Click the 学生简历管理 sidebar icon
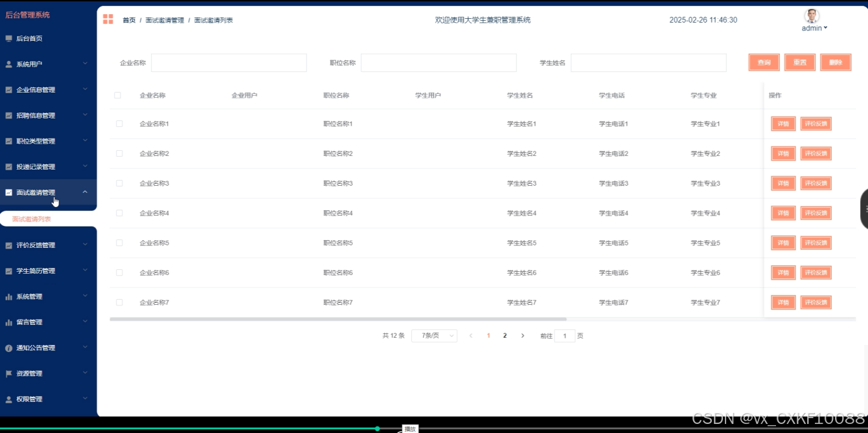This screenshot has height=433, width=868. [8, 271]
